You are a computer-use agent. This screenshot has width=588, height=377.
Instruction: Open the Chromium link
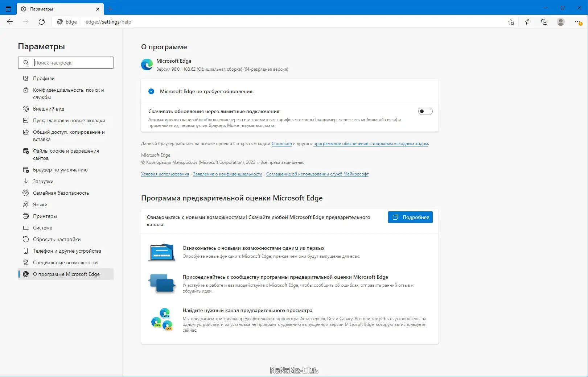click(281, 144)
